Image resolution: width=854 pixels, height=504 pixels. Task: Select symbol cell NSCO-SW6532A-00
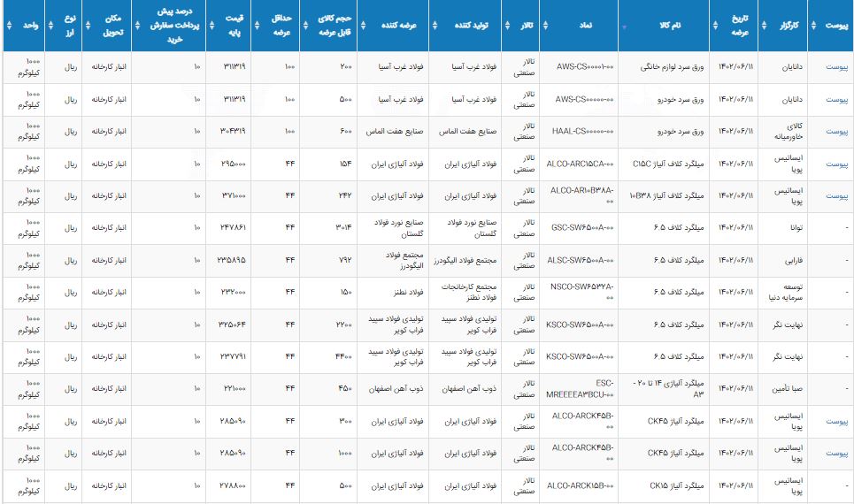(x=581, y=293)
